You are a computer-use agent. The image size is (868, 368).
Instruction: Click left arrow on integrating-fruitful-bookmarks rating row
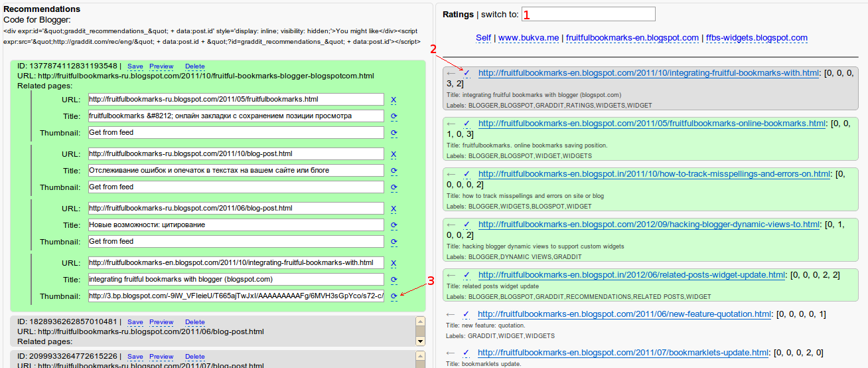click(451, 73)
